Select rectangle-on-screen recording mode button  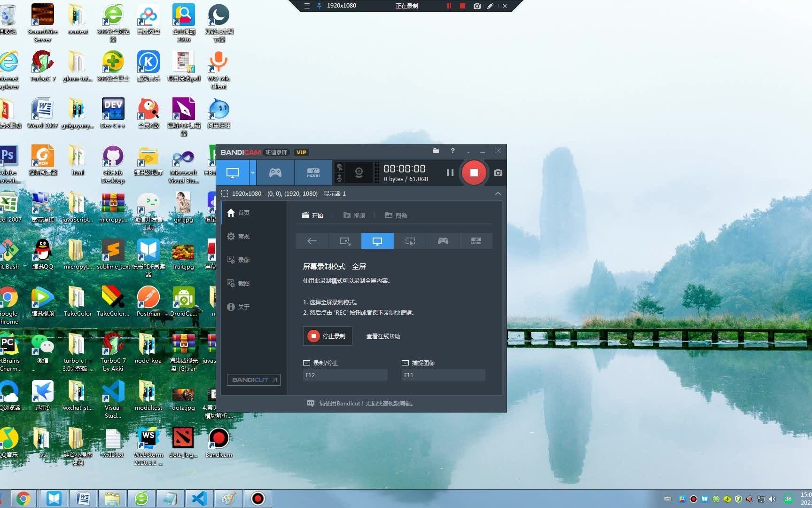345,241
